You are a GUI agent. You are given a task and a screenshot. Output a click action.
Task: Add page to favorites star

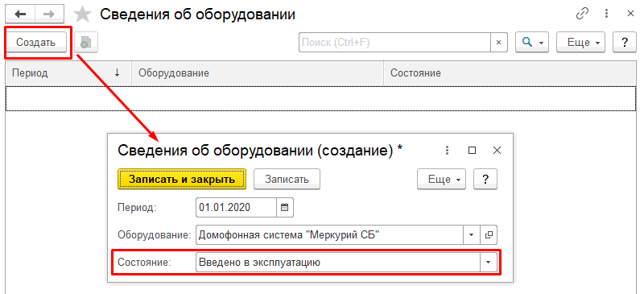[x=82, y=14]
